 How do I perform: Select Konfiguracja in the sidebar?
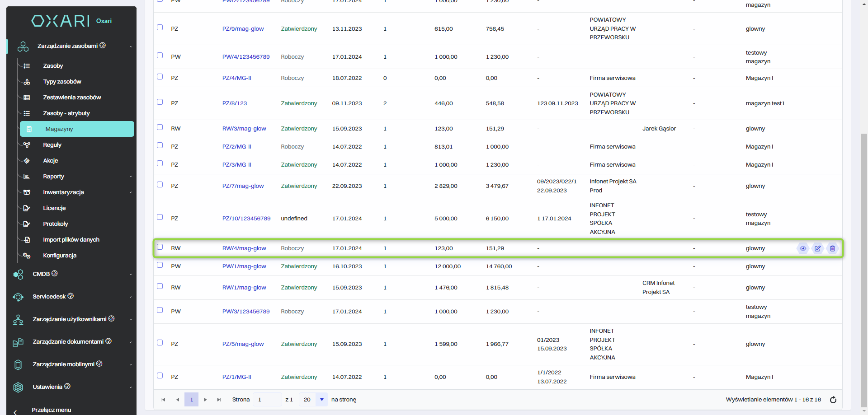[x=60, y=256]
